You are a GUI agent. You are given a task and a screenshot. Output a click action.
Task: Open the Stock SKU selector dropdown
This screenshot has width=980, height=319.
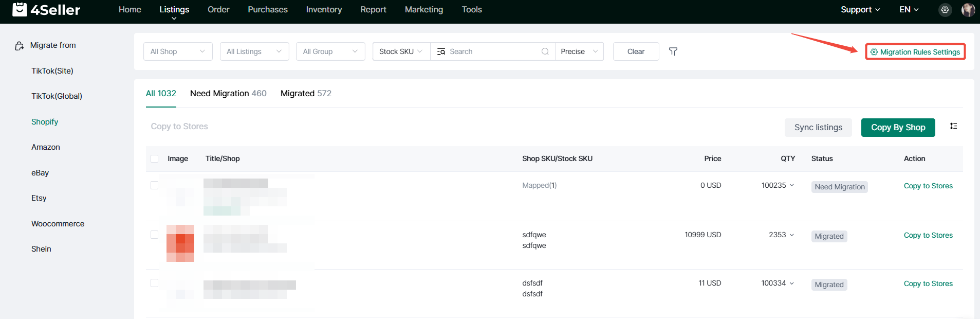click(401, 51)
